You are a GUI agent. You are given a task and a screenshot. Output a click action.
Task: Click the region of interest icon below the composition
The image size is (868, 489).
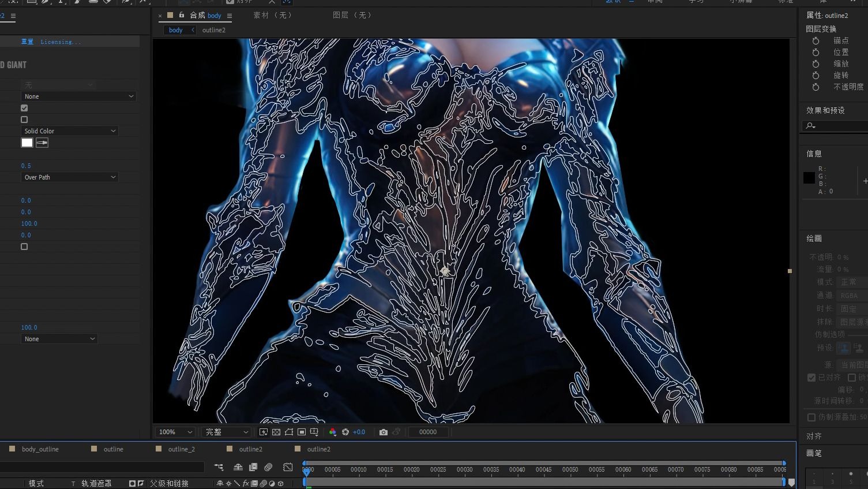(x=301, y=432)
